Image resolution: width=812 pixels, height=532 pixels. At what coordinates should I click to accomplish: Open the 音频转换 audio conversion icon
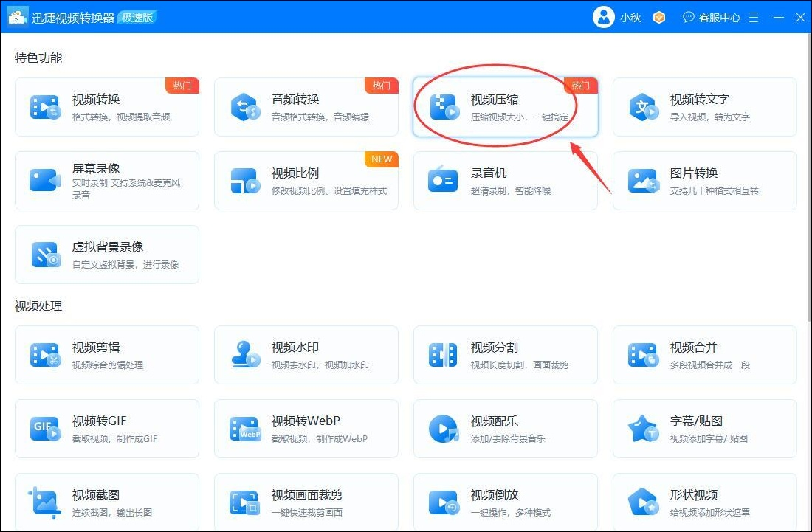(x=244, y=107)
